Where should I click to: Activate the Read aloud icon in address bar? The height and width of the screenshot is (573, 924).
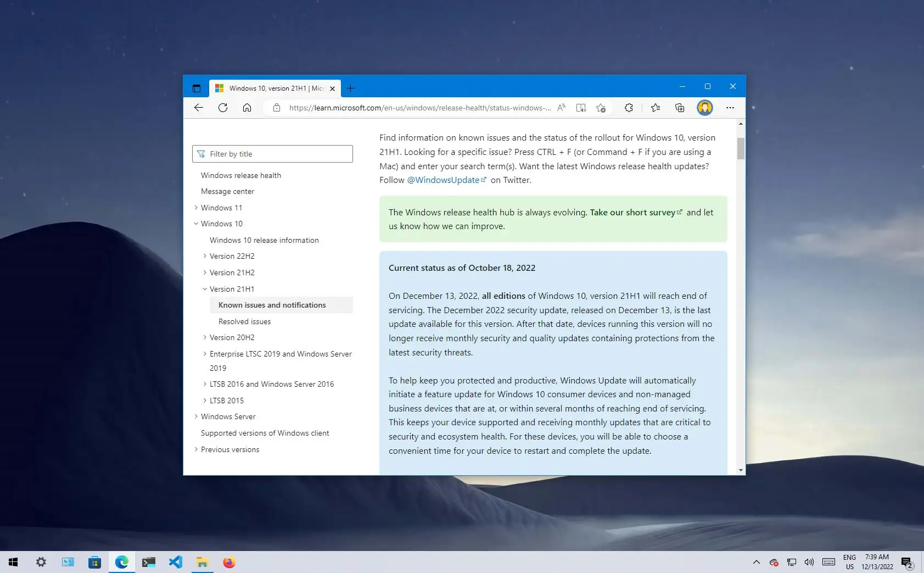point(561,108)
